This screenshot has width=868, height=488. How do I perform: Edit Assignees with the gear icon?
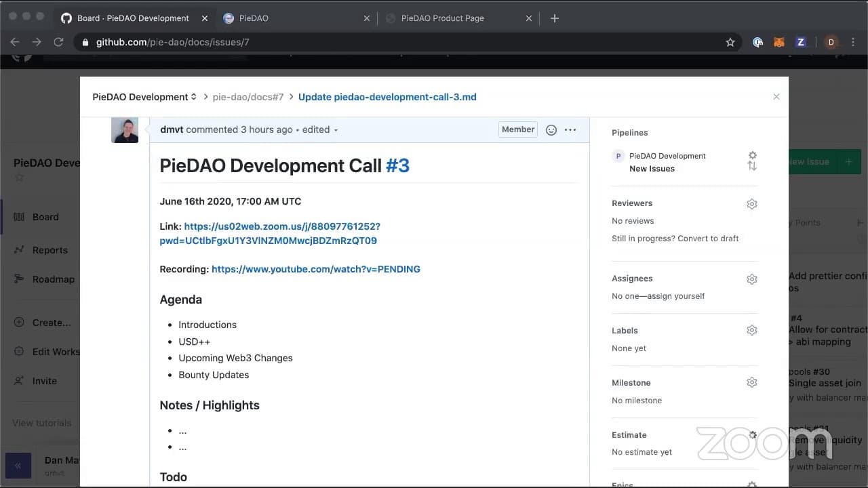click(x=752, y=279)
